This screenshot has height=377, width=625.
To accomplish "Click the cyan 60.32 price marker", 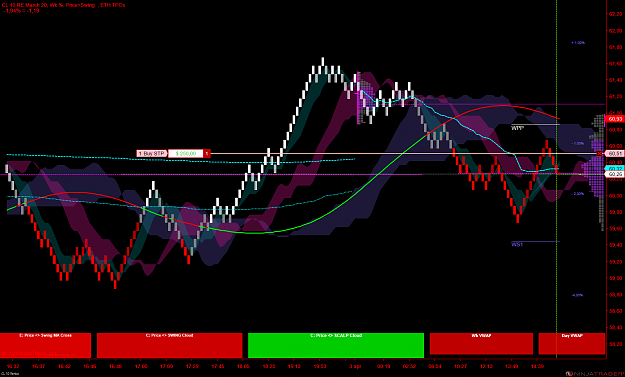I will point(615,169).
